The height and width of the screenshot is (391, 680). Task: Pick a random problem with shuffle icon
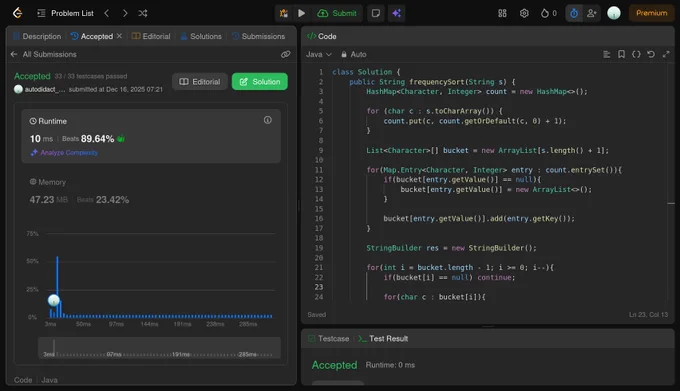point(143,13)
